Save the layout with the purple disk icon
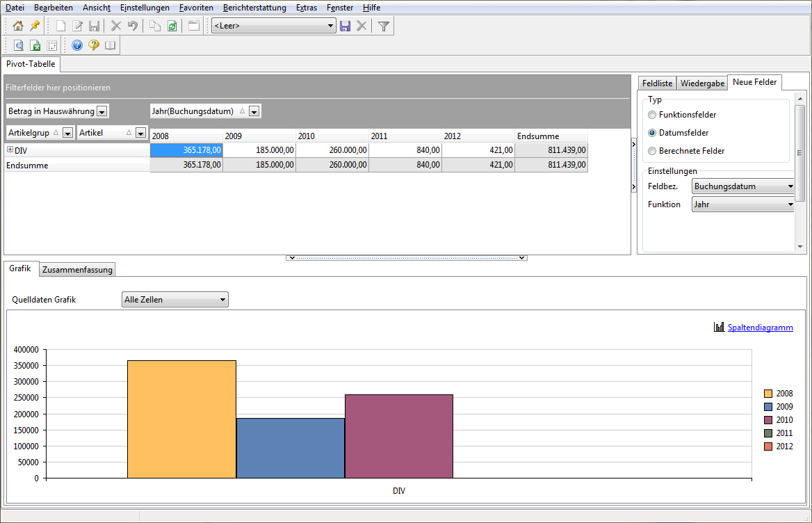Viewport: 812px width, 523px height. pos(345,26)
